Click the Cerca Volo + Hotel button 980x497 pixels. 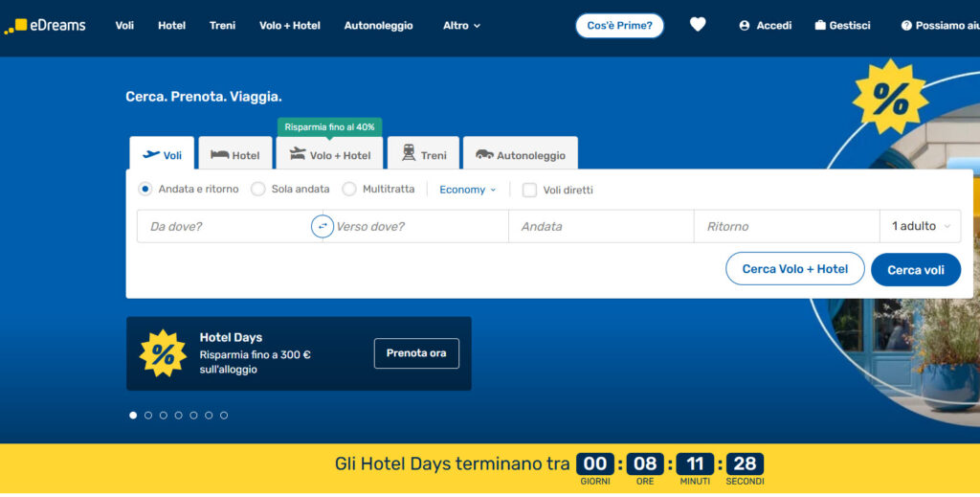coord(795,269)
